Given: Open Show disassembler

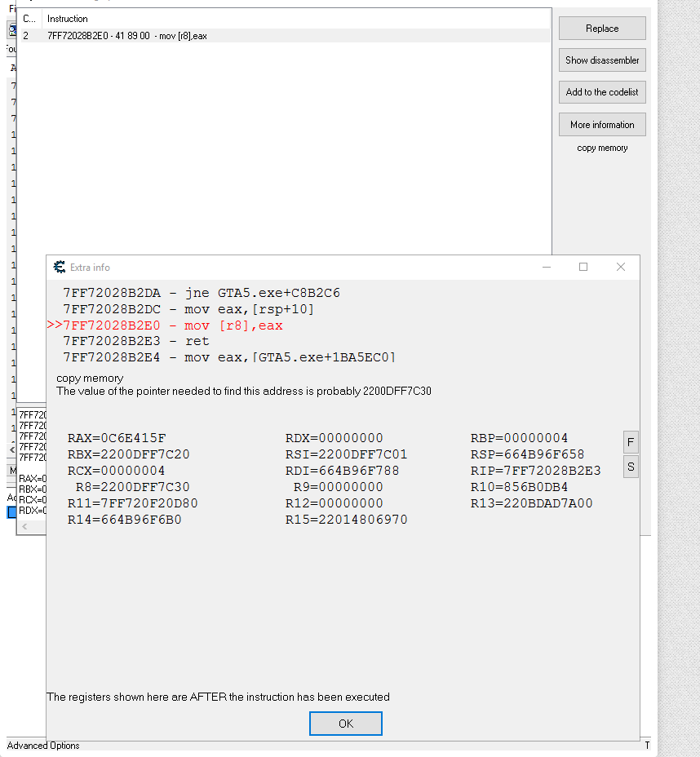Looking at the screenshot, I should click(x=602, y=60).
